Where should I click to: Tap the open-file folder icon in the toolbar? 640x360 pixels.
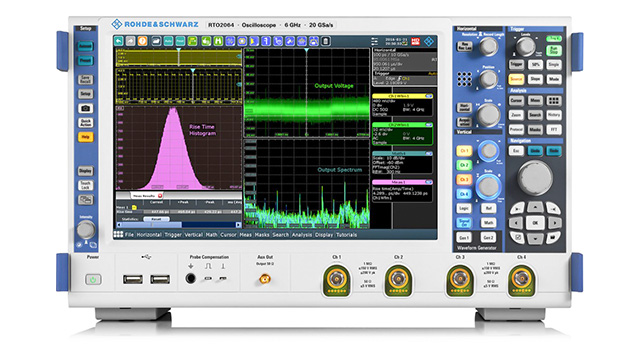(156, 41)
